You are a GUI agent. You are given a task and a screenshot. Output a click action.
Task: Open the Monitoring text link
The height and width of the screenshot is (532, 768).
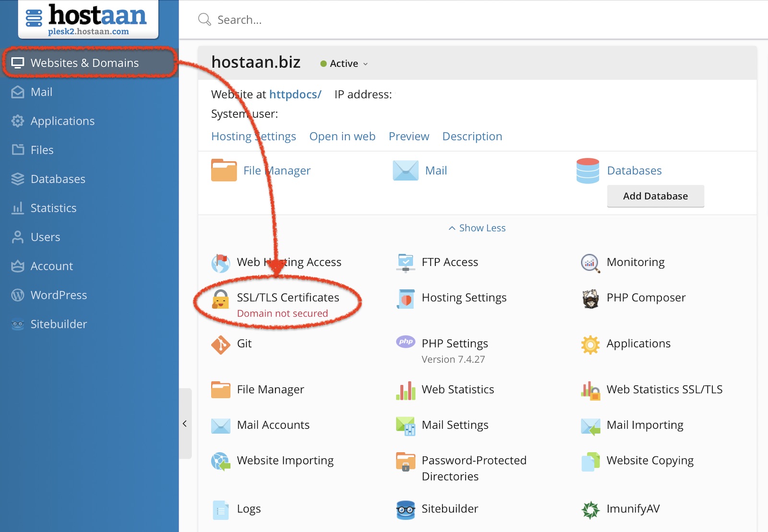coord(636,263)
